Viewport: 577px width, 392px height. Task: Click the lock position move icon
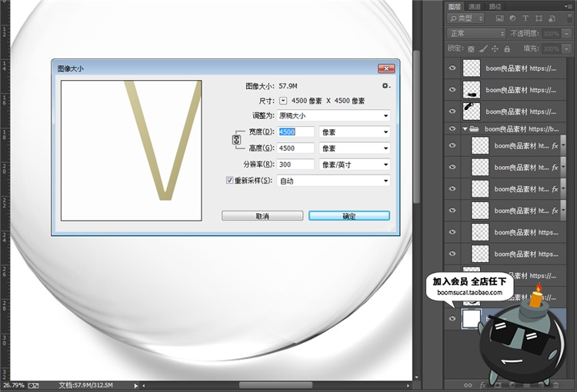pos(494,48)
